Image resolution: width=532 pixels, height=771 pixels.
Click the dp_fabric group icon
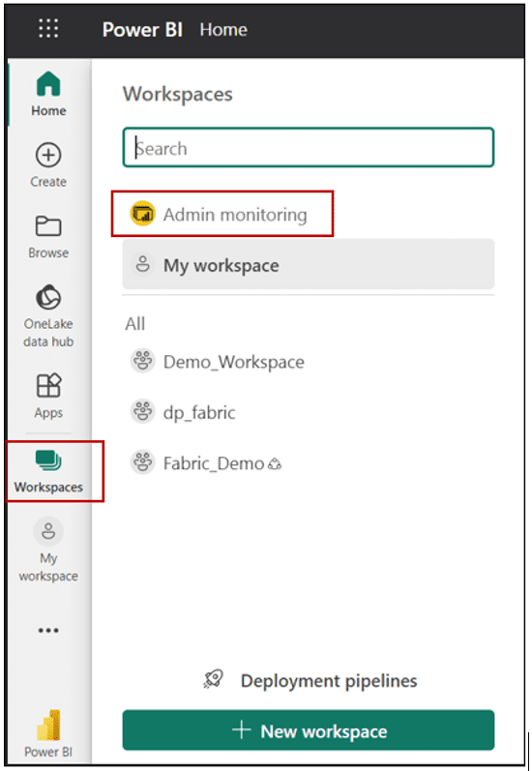pos(142,411)
